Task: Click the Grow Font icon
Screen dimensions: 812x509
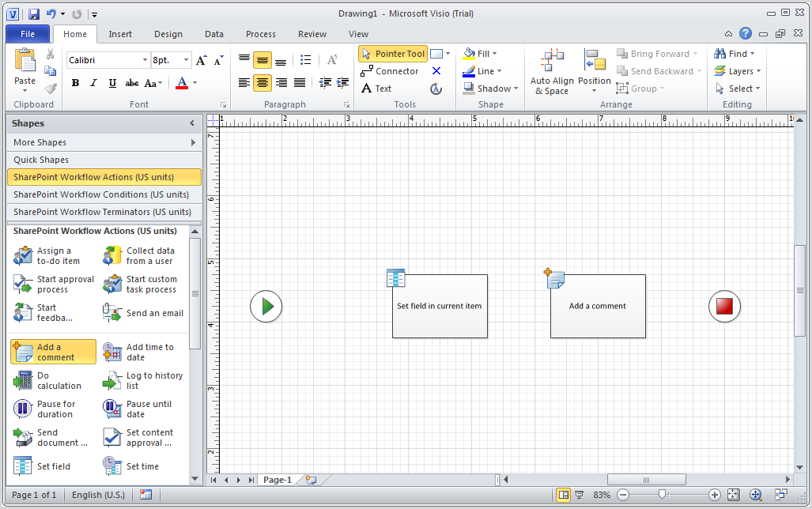Action: 202,60
